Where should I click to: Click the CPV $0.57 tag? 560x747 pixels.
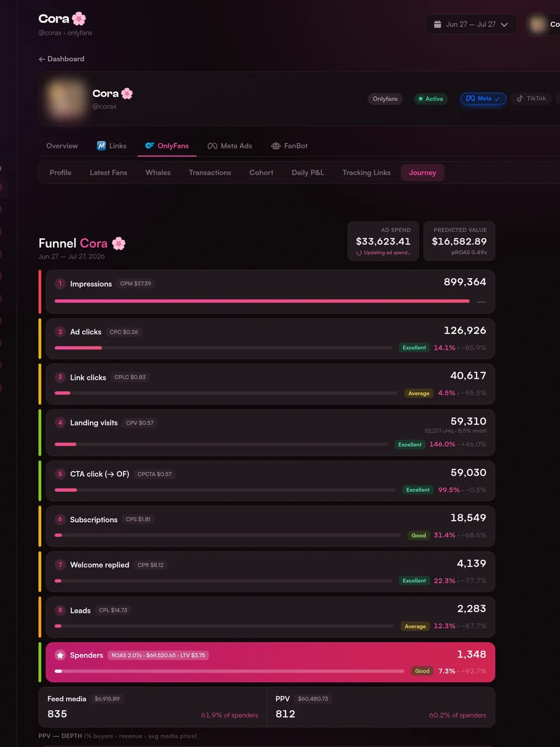[140, 423]
